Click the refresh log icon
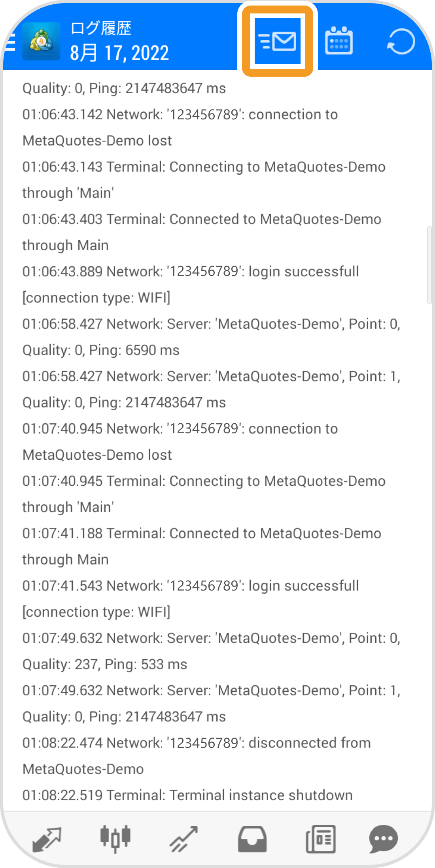The width and height of the screenshot is (435, 868). [x=401, y=41]
